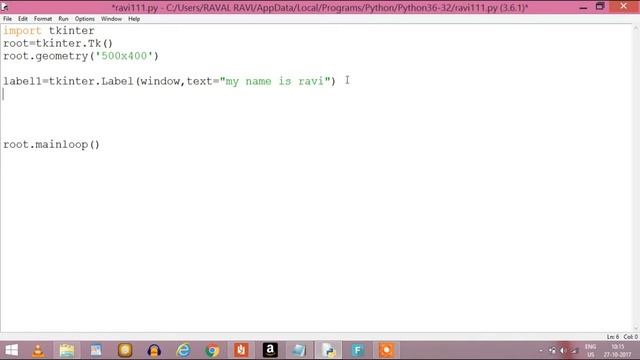Open File Explorer from taskbar
640x360 pixels.
click(67, 350)
